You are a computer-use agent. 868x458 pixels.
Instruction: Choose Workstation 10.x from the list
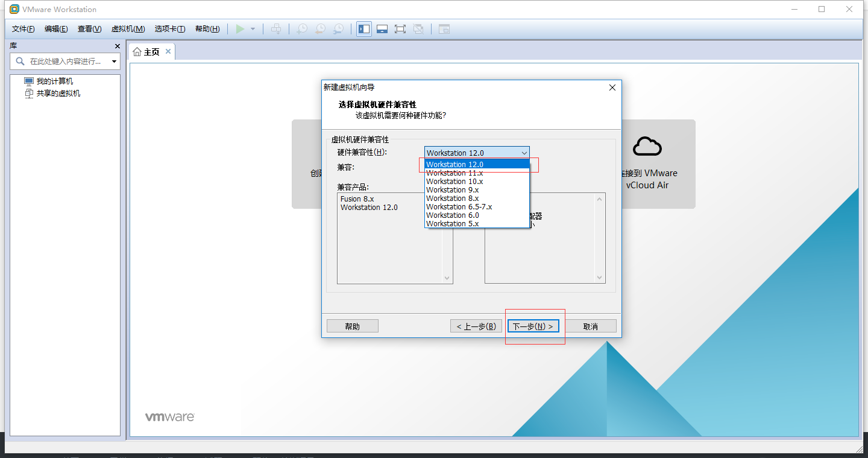click(477, 181)
